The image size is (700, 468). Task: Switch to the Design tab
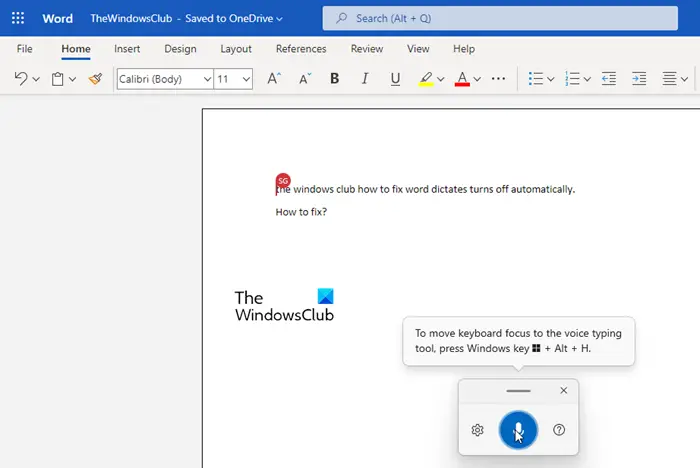(180, 49)
